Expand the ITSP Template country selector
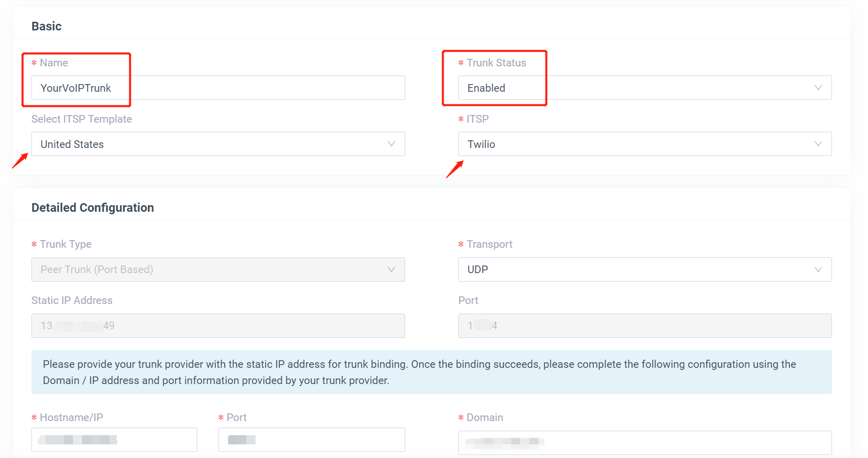This screenshot has width=868, height=458. tap(218, 144)
